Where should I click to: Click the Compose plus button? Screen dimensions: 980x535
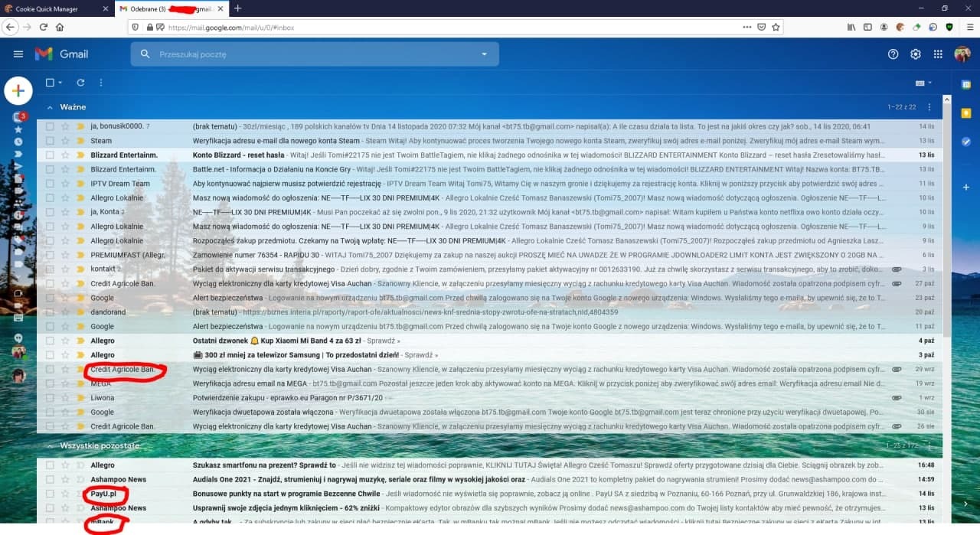coord(18,91)
